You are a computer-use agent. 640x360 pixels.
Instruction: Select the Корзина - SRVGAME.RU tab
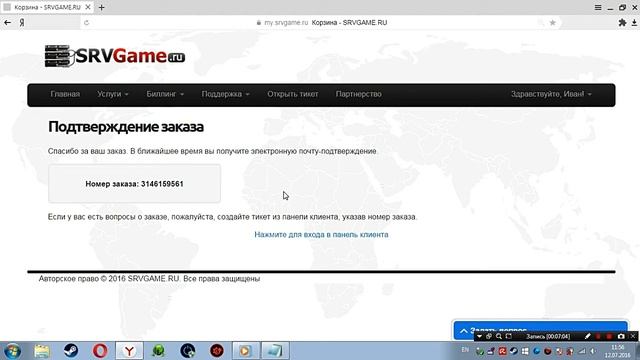pyautogui.click(x=47, y=7)
